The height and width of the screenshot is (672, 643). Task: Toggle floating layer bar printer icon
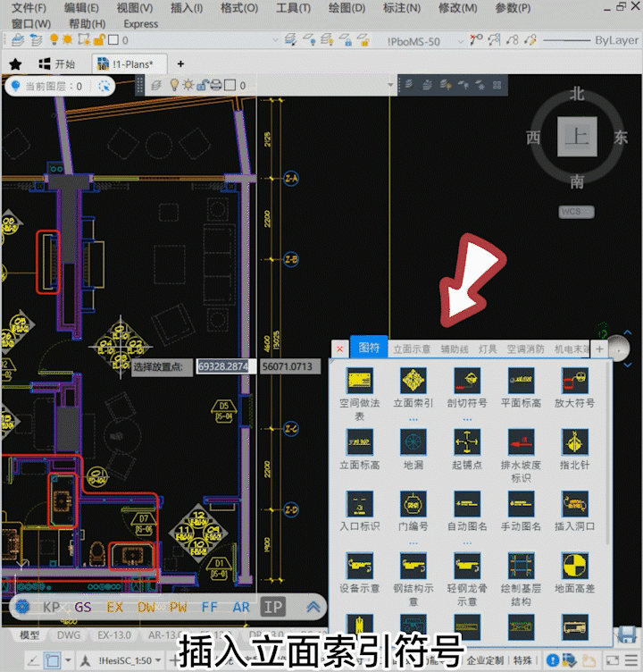pos(216,85)
